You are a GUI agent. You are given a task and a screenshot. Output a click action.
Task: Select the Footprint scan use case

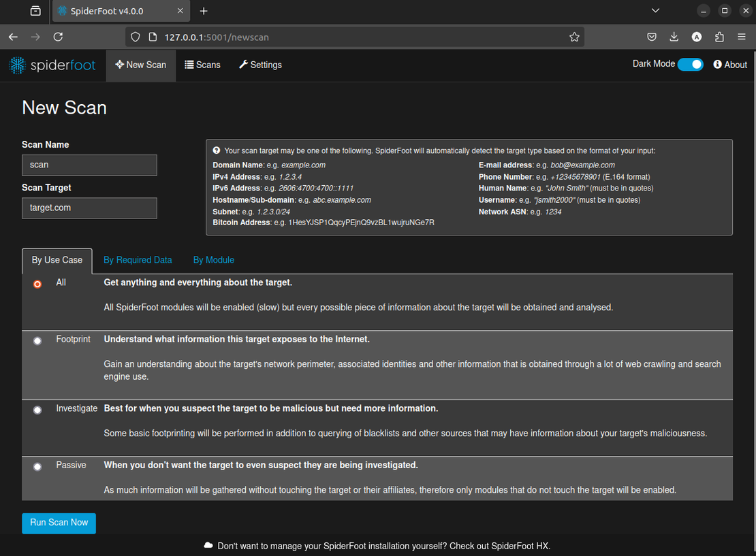click(x=37, y=340)
